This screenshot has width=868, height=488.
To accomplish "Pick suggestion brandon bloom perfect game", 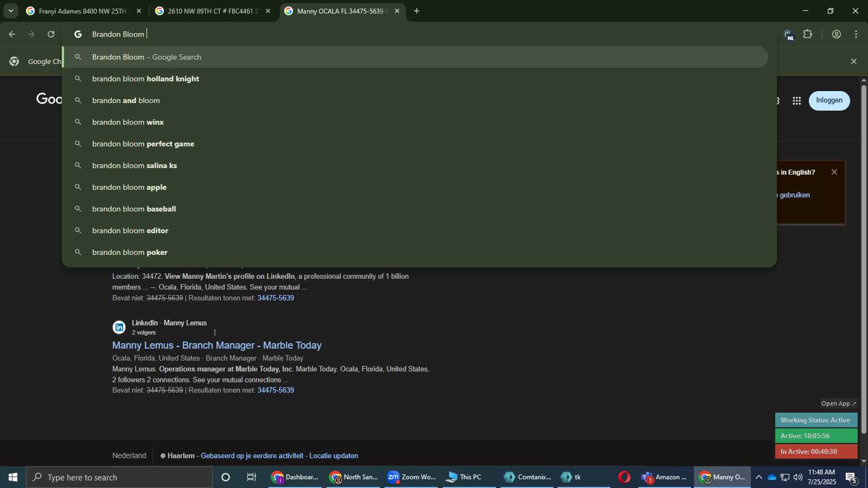I will pos(416,144).
